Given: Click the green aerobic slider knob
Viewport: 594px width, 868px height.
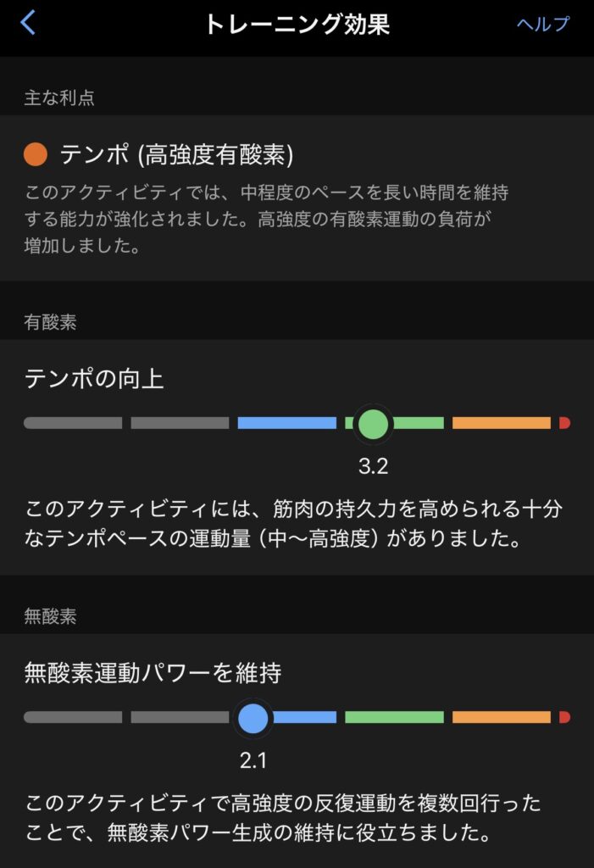Looking at the screenshot, I should pos(372,423).
